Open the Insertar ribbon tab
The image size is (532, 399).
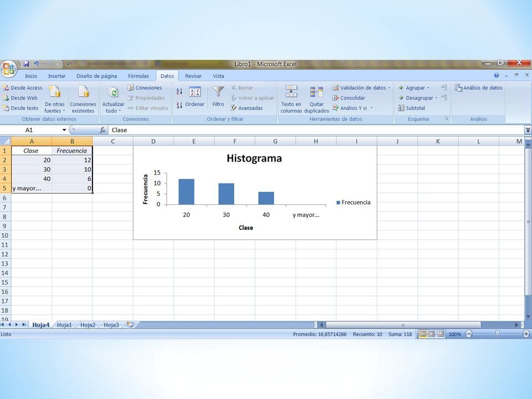(x=57, y=76)
